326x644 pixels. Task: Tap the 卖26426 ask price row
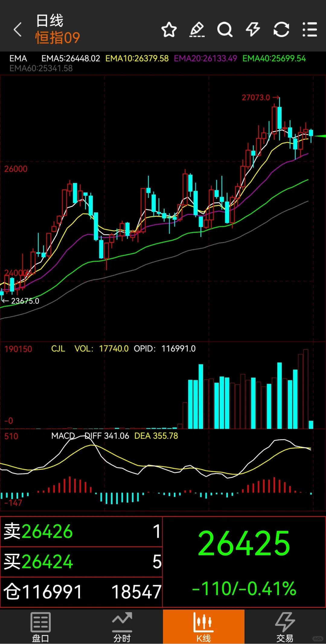[x=81, y=532]
